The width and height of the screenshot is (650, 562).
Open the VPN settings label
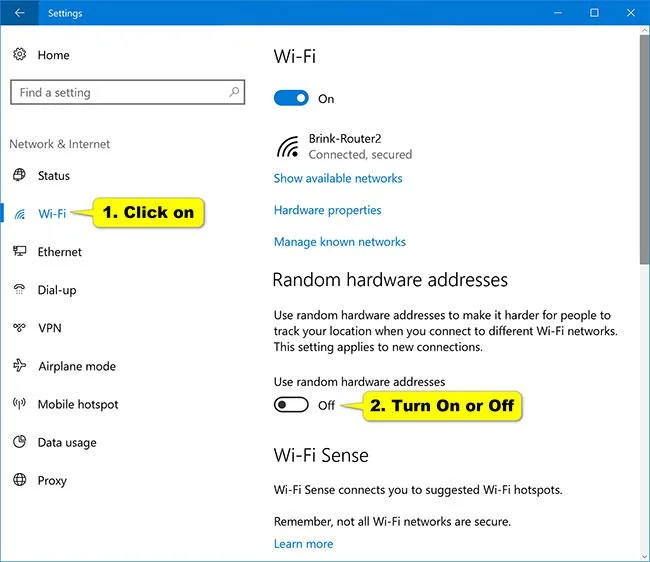(50, 328)
